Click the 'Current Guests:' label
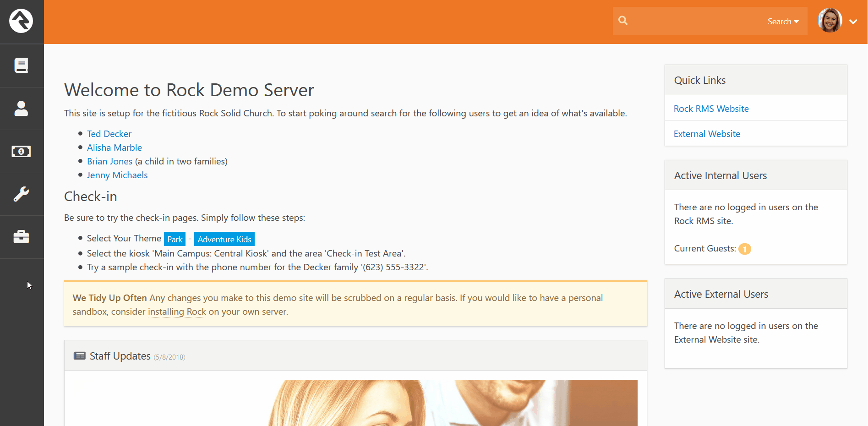Viewport: 868px width, 426px height. 705,248
